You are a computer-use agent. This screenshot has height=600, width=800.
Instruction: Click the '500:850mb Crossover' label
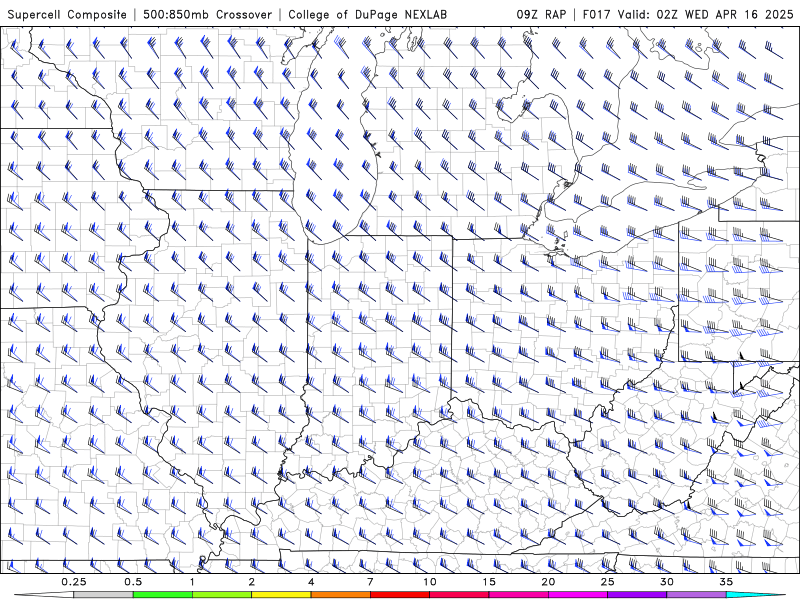(208, 15)
